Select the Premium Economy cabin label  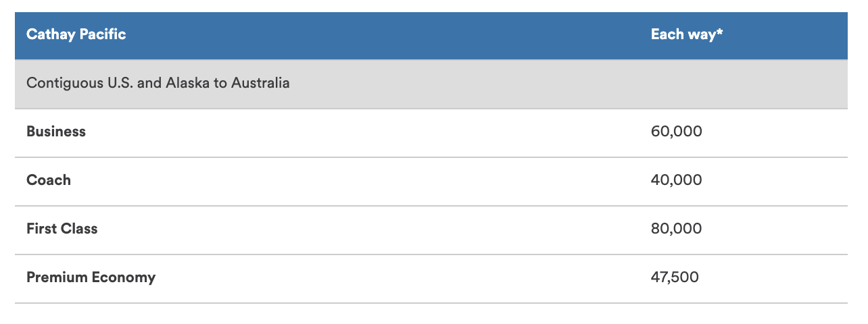91,277
